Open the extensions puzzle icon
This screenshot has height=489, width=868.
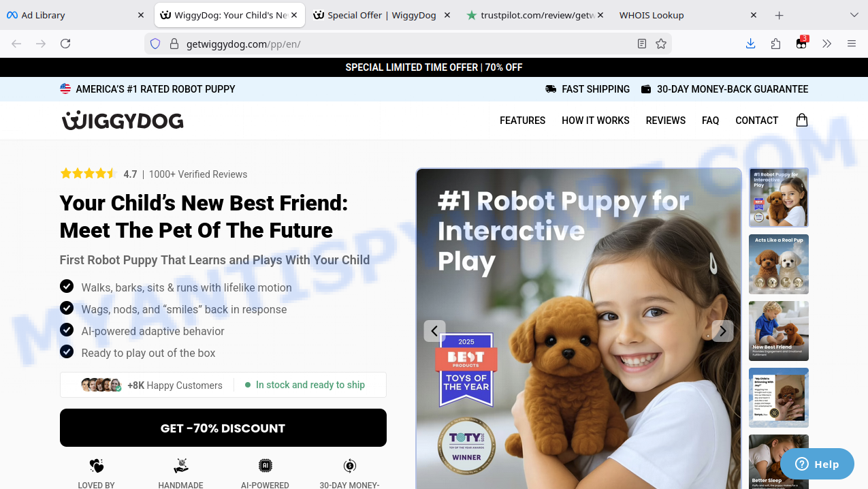[775, 44]
